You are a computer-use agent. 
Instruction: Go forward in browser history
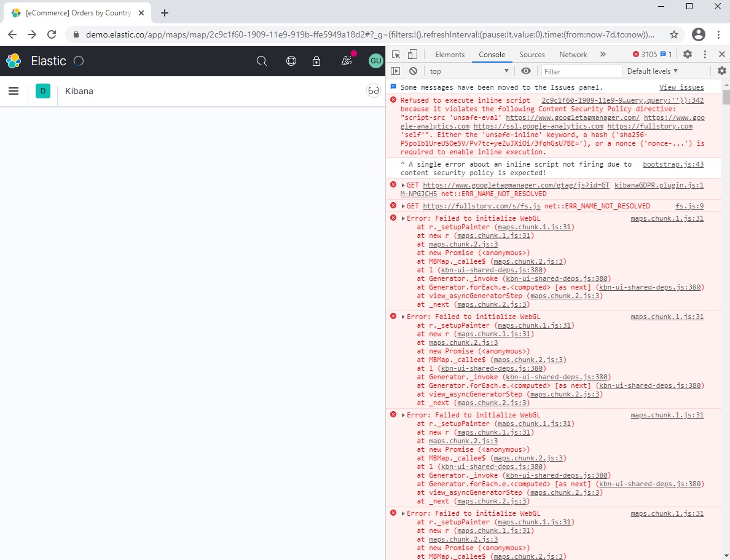(32, 34)
